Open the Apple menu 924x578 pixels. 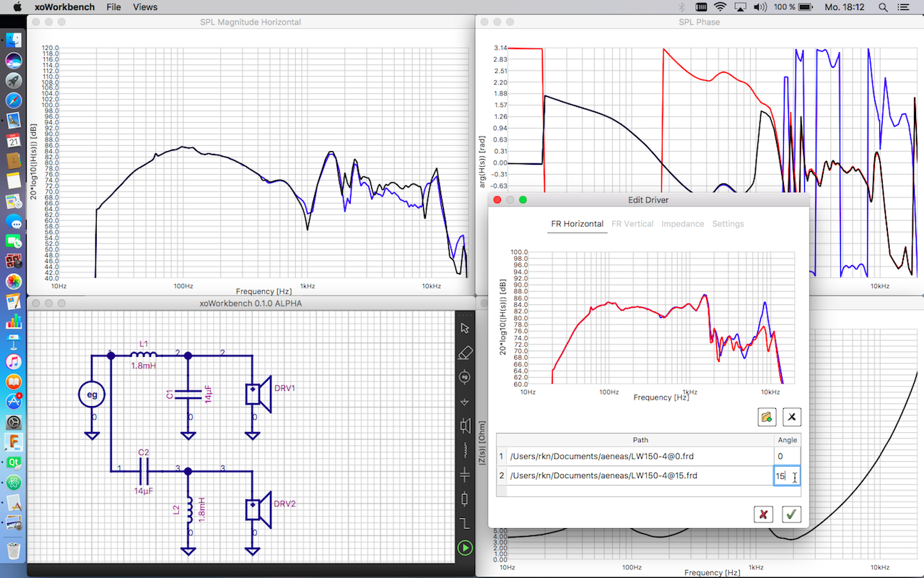pyautogui.click(x=17, y=7)
